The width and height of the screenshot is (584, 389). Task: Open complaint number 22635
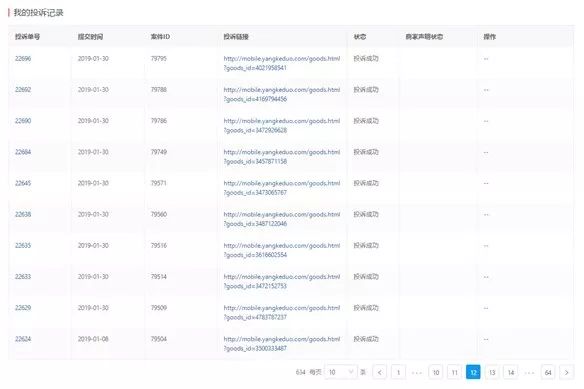point(23,246)
